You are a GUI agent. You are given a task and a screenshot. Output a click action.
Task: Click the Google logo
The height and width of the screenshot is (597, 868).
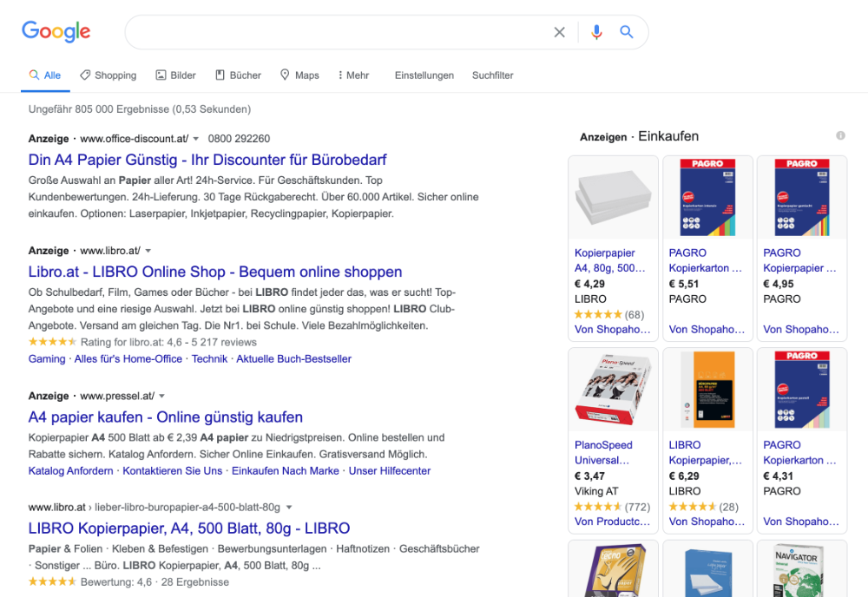pyautogui.click(x=56, y=32)
